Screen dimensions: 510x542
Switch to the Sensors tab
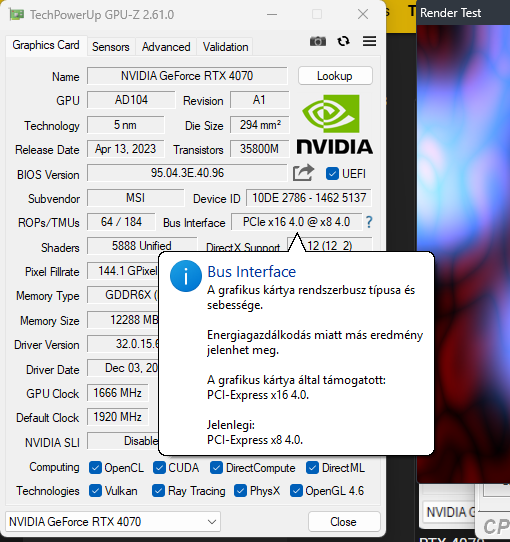pos(111,47)
